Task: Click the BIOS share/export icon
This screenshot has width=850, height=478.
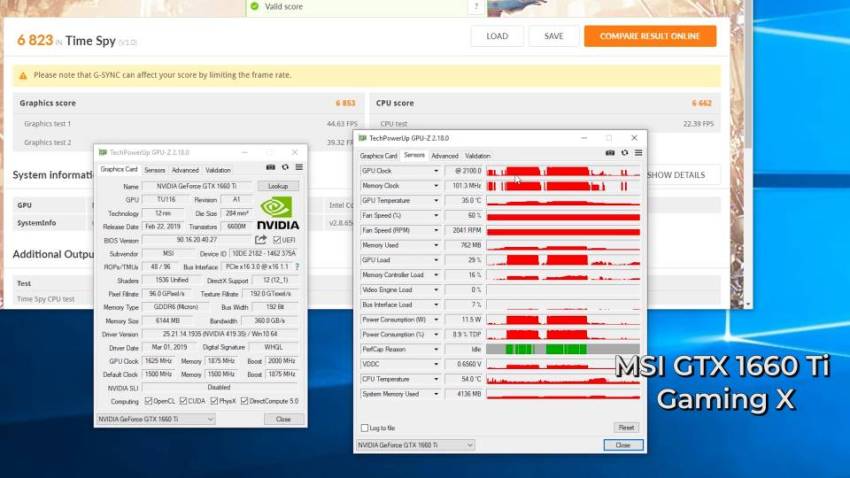Action: [261, 240]
